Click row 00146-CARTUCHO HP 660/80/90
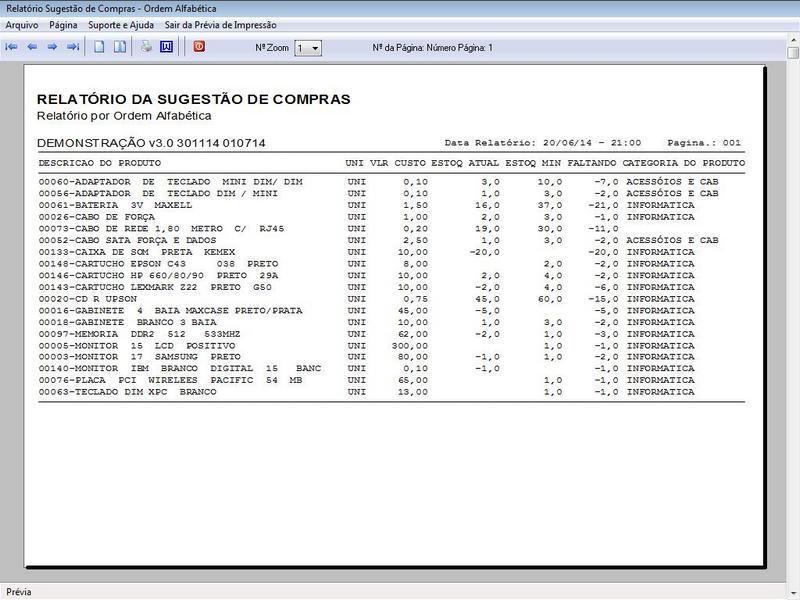 pyautogui.click(x=367, y=276)
